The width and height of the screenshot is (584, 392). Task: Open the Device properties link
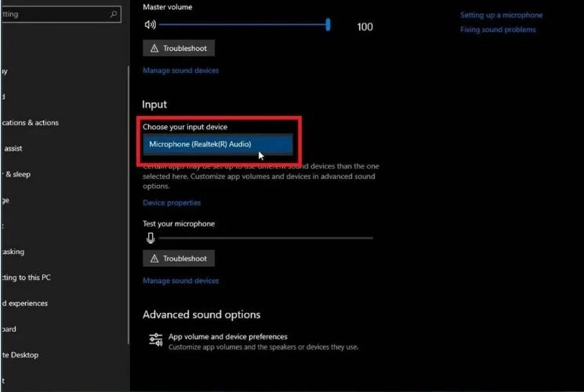[x=172, y=203]
